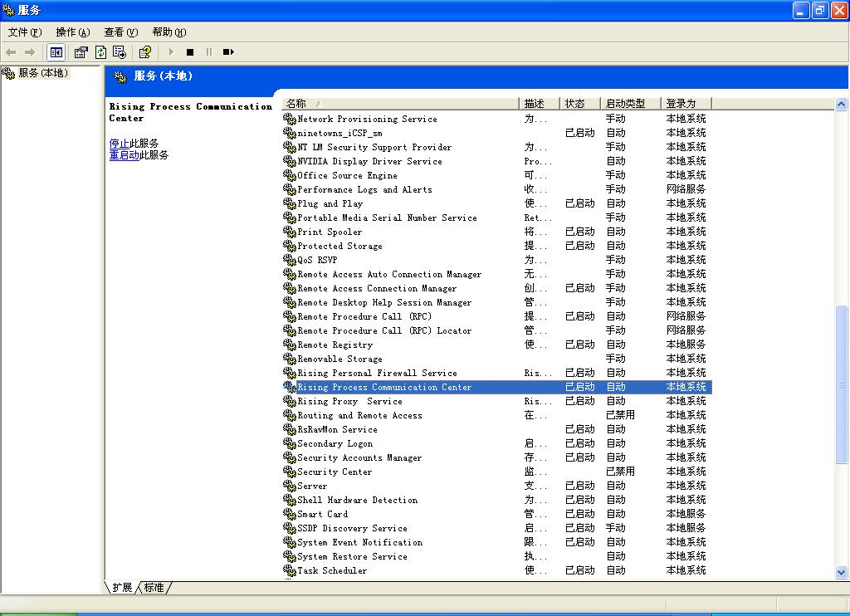Stop the service with the toolbar stop button
The image size is (850, 616).
coord(190,52)
